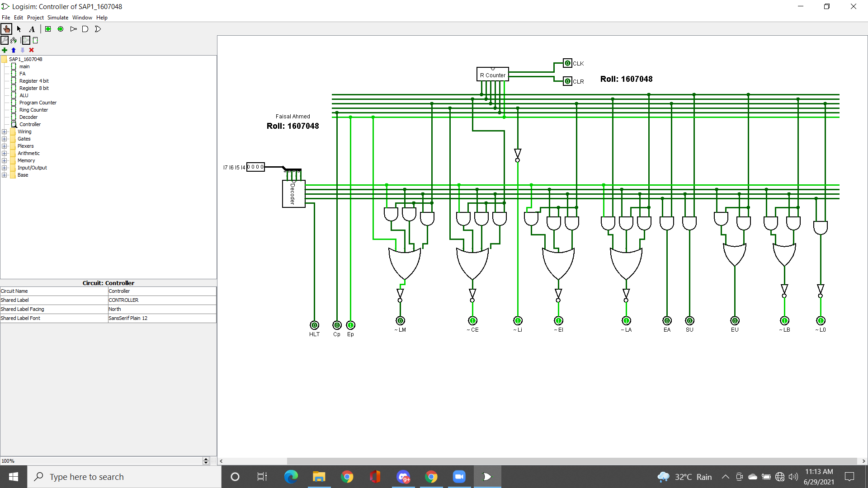Add an output pin from toolbar

[x=61, y=29]
